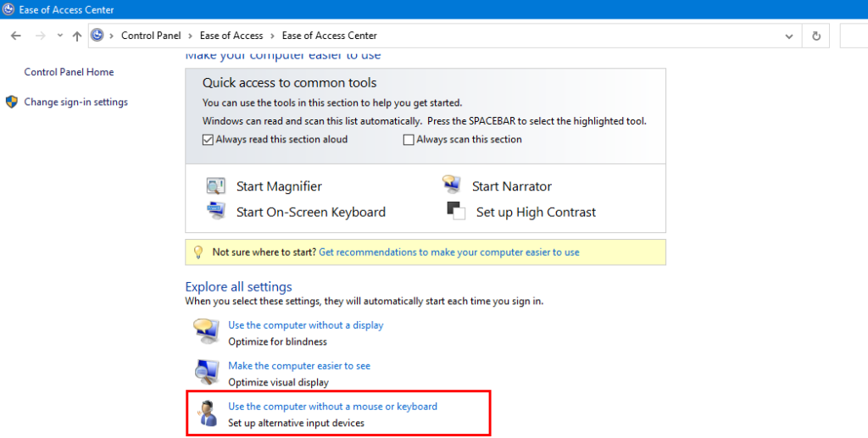Open Change sign-in settings link
868x438 pixels.
[75, 102]
